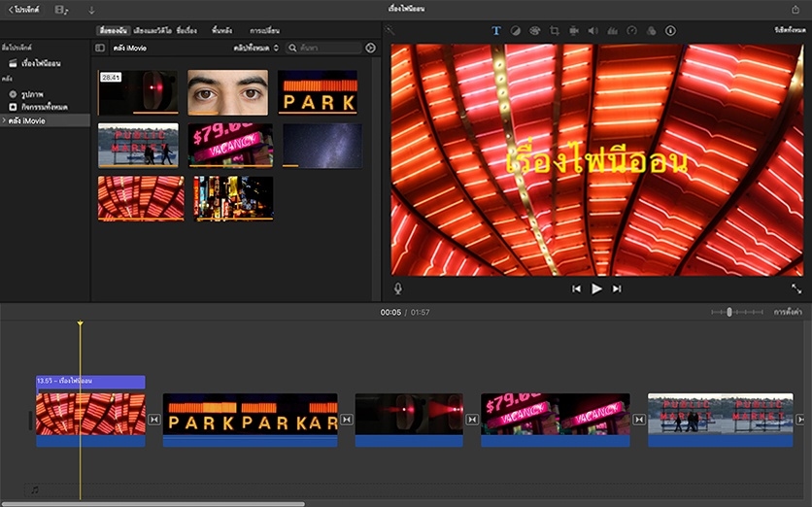
Task: Switch to the Transitions tab
Action: [263, 31]
